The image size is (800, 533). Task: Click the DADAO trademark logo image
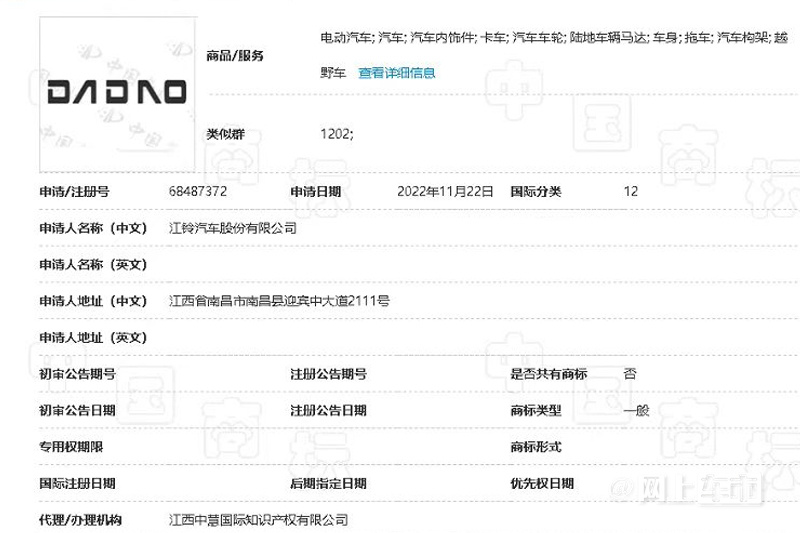[x=117, y=94]
